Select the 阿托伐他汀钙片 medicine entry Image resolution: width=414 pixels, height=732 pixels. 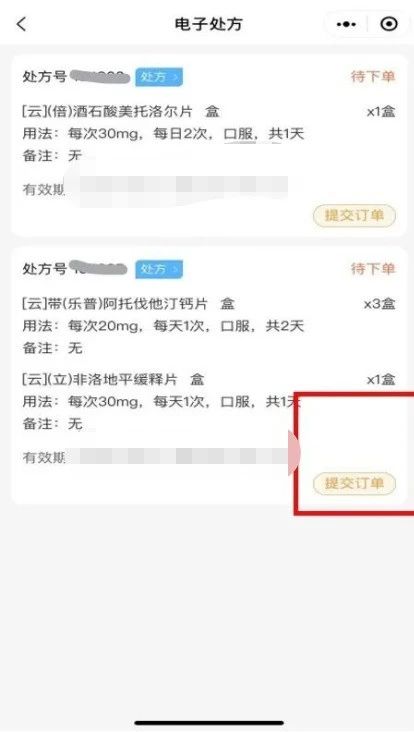(128, 304)
